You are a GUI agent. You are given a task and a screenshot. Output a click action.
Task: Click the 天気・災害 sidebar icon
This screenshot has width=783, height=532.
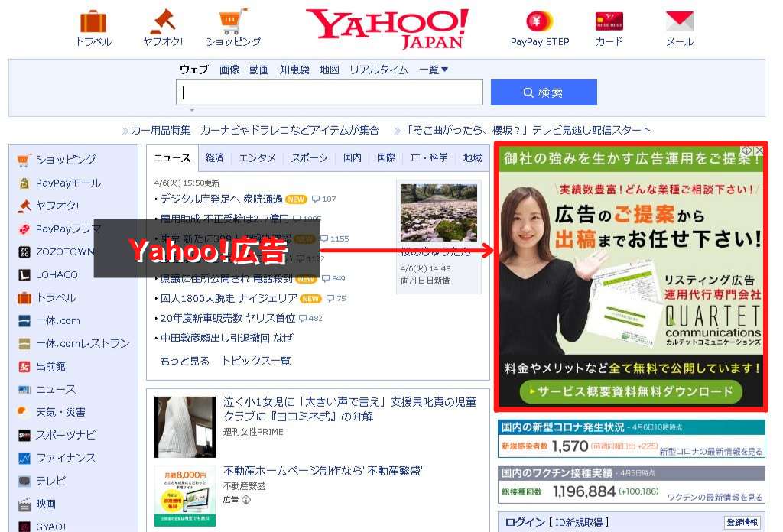[x=24, y=412]
